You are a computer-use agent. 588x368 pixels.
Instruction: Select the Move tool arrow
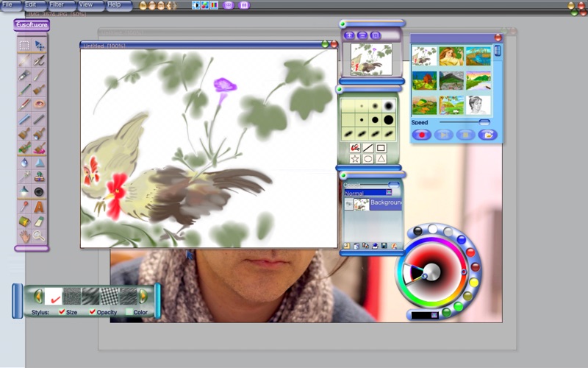(39, 46)
